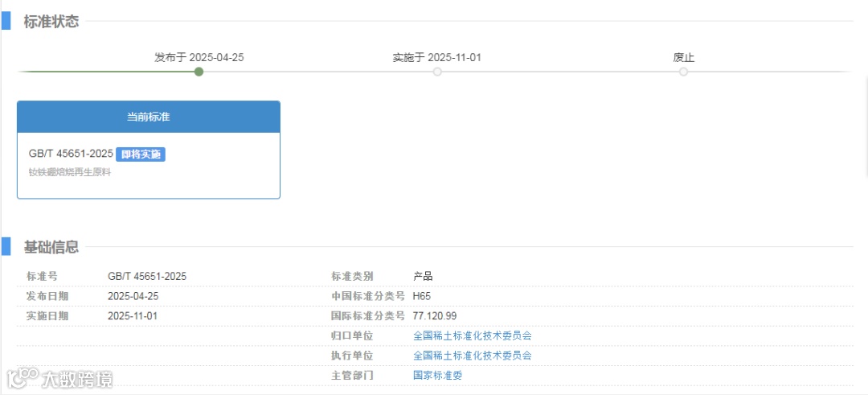Image resolution: width=868 pixels, height=395 pixels.
Task: Click the 实施于 2025-11-01 label
Action: click(x=437, y=57)
